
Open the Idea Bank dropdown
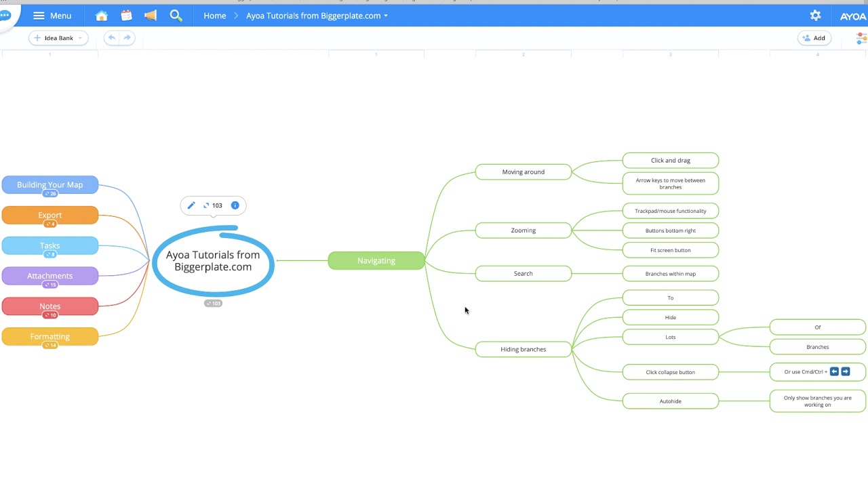[58, 38]
